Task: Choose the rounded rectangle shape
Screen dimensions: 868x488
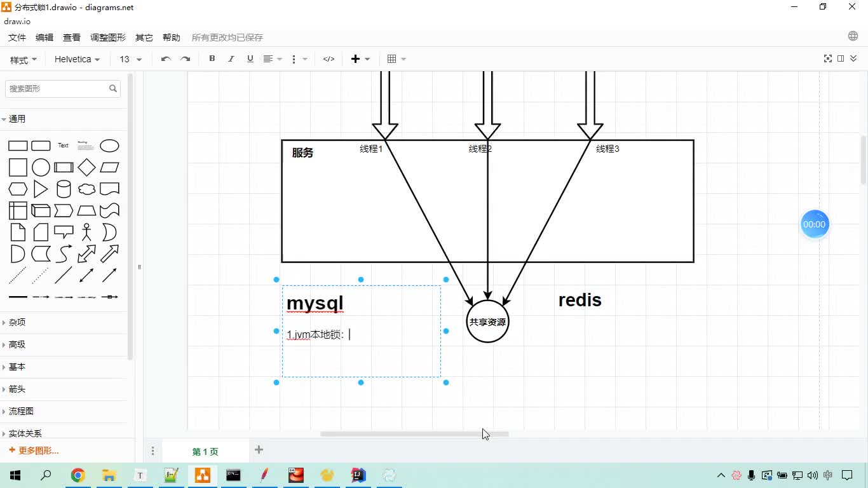Action: click(x=41, y=146)
